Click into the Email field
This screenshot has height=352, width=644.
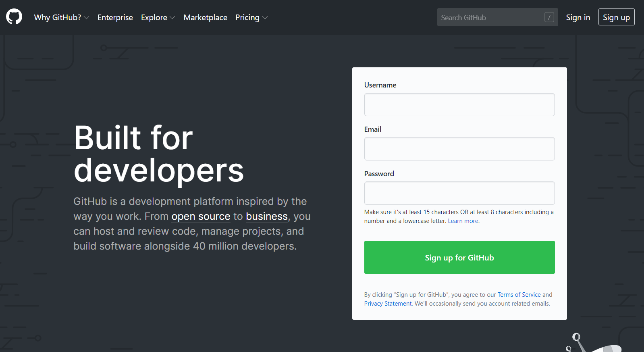click(x=459, y=149)
